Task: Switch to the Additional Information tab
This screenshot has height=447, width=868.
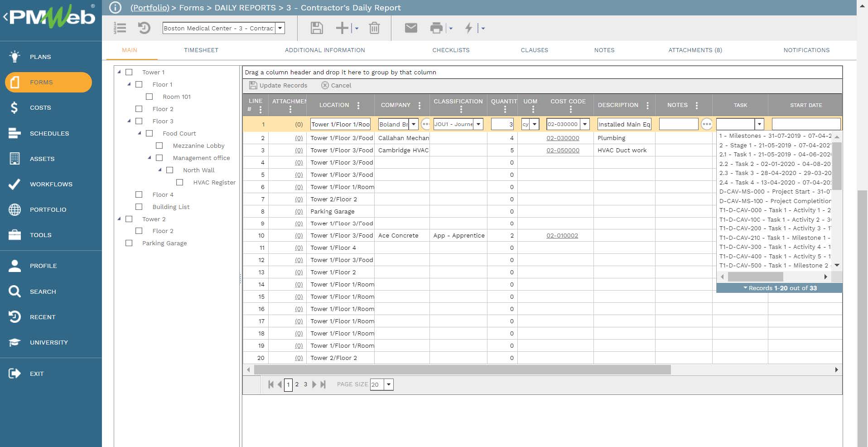Action: tap(325, 50)
